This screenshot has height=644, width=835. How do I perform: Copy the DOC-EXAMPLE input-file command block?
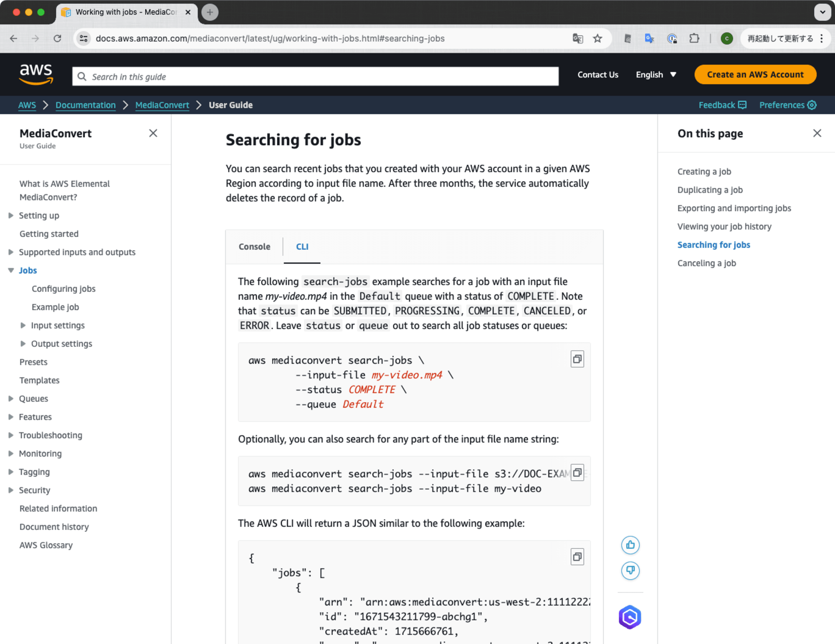(577, 472)
